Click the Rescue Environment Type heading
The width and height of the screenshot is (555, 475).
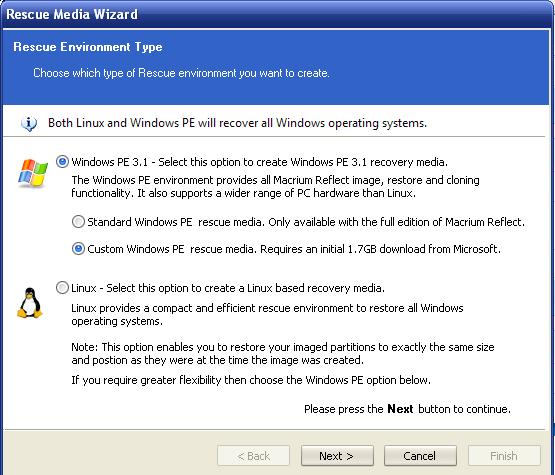88,47
